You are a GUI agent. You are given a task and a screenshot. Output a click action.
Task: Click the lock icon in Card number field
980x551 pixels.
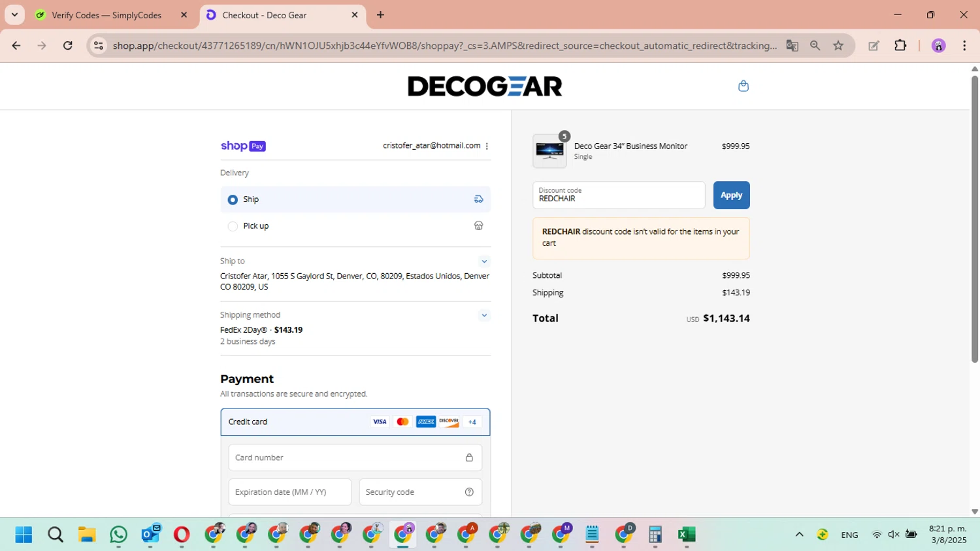[469, 458]
